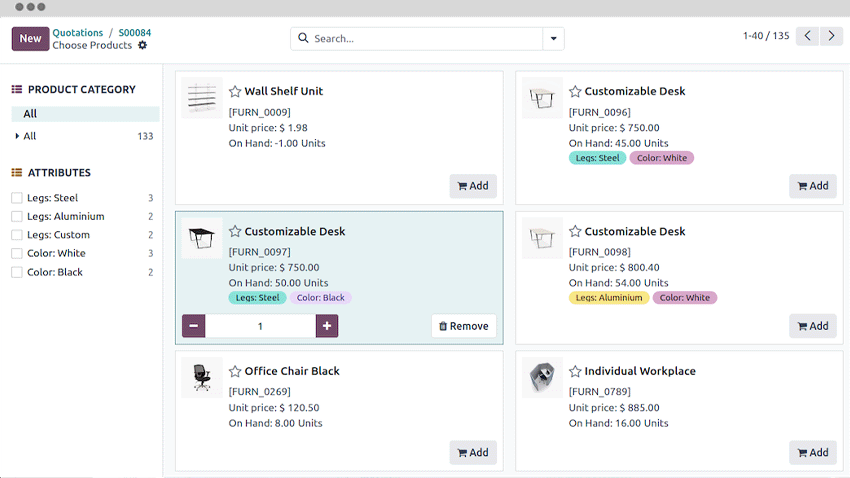Image resolution: width=850 pixels, height=478 pixels.
Task: Click the Legs: Aluminium yellow tag
Action: (609, 298)
